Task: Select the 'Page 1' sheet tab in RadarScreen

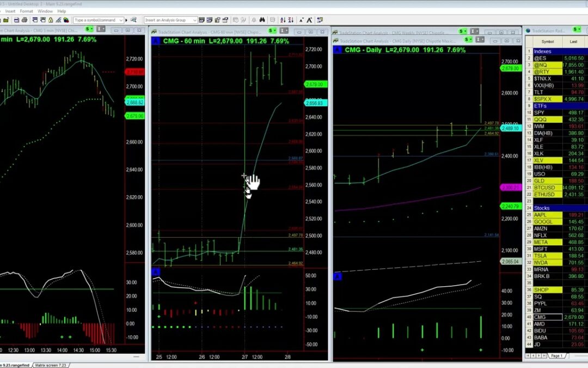Action: pyautogui.click(x=557, y=355)
